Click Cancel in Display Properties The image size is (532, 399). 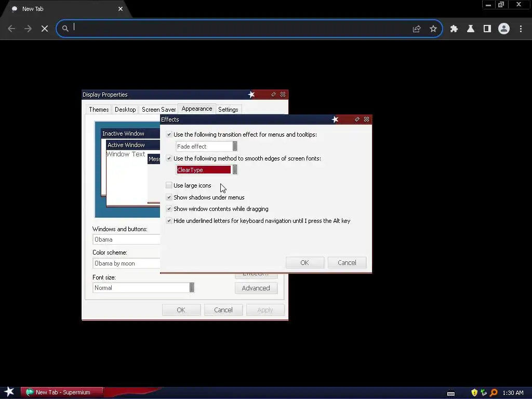[x=223, y=310]
